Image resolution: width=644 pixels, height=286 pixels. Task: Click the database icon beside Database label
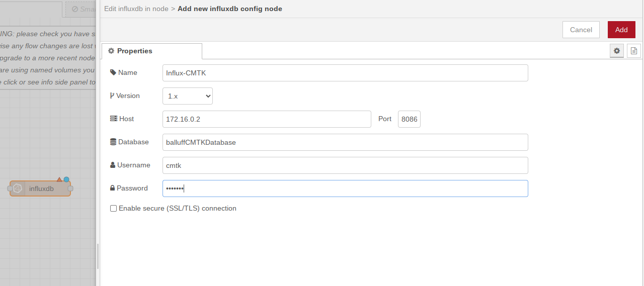113,142
